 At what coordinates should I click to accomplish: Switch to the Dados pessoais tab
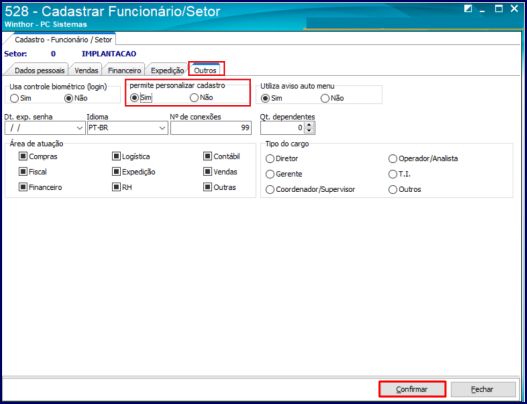pyautogui.click(x=39, y=70)
